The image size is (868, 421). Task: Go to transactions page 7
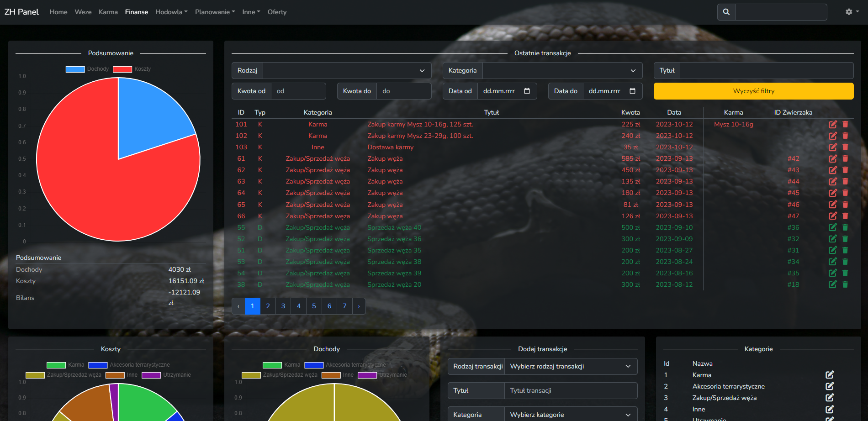(x=344, y=306)
